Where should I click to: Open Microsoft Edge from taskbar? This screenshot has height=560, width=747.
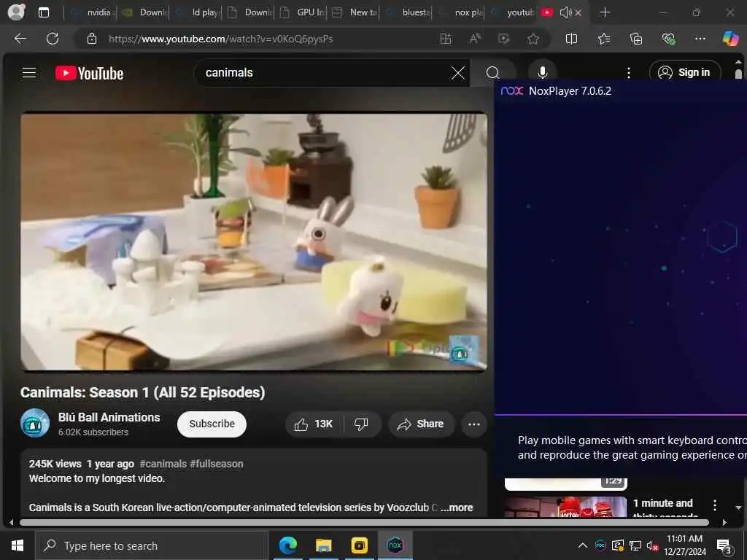point(287,545)
